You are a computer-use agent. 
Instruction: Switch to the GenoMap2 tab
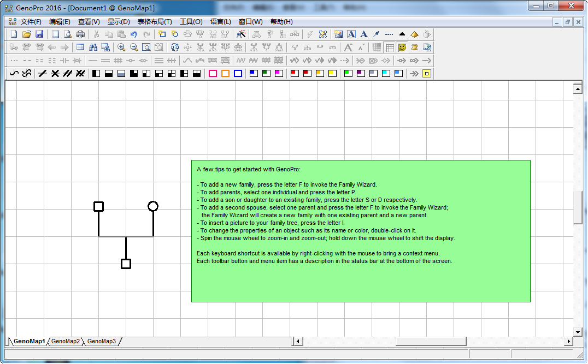pos(66,341)
